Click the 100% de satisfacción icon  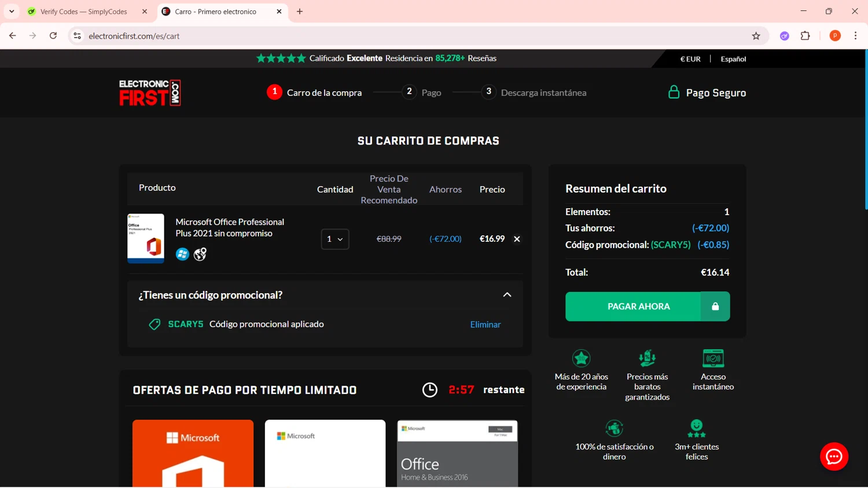(614, 428)
